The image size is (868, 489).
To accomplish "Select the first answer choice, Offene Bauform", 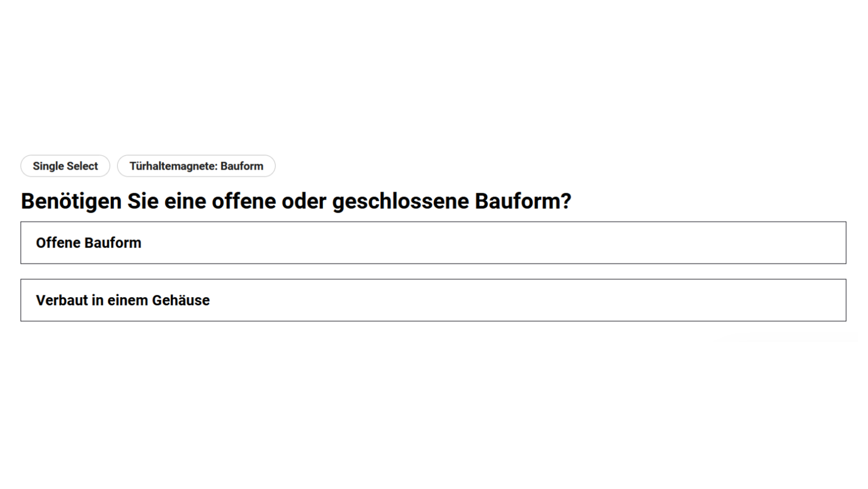I will click(433, 242).
